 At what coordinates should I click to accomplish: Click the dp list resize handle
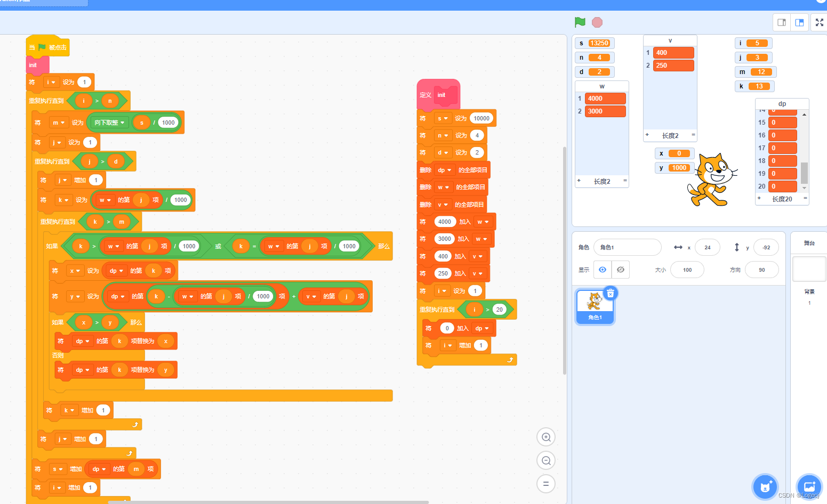805,199
